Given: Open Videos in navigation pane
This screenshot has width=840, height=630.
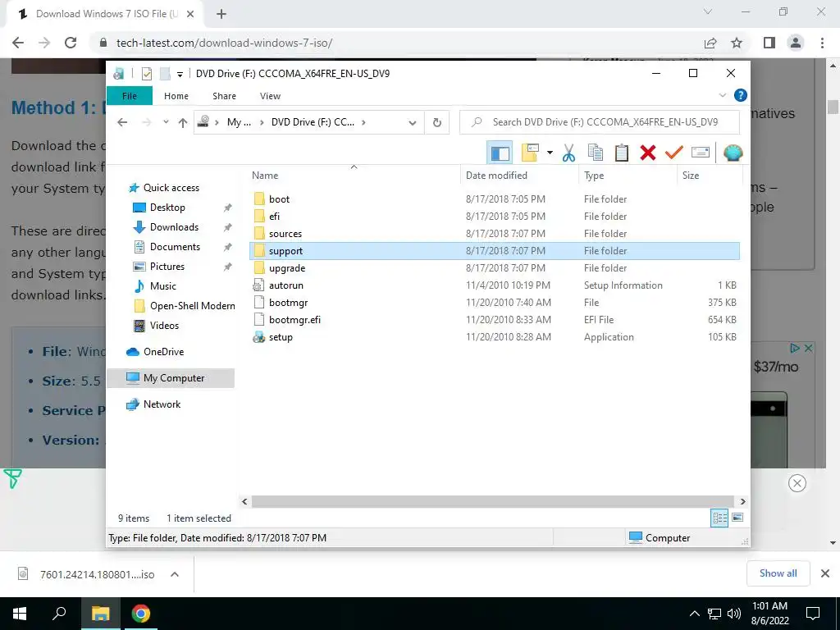Looking at the screenshot, I should [x=164, y=326].
